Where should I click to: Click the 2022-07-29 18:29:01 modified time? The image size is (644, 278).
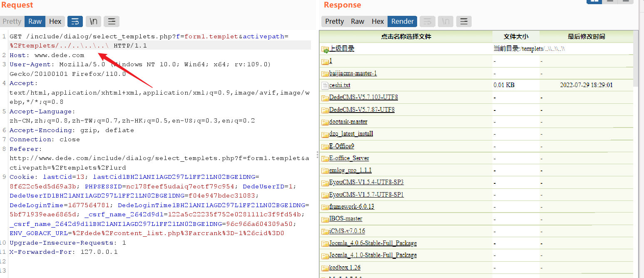point(586,85)
